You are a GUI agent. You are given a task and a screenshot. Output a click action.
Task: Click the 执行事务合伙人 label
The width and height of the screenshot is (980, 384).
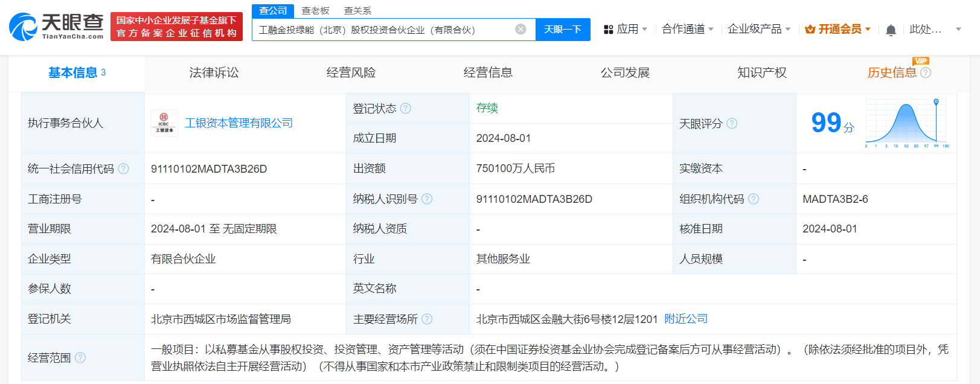click(65, 123)
